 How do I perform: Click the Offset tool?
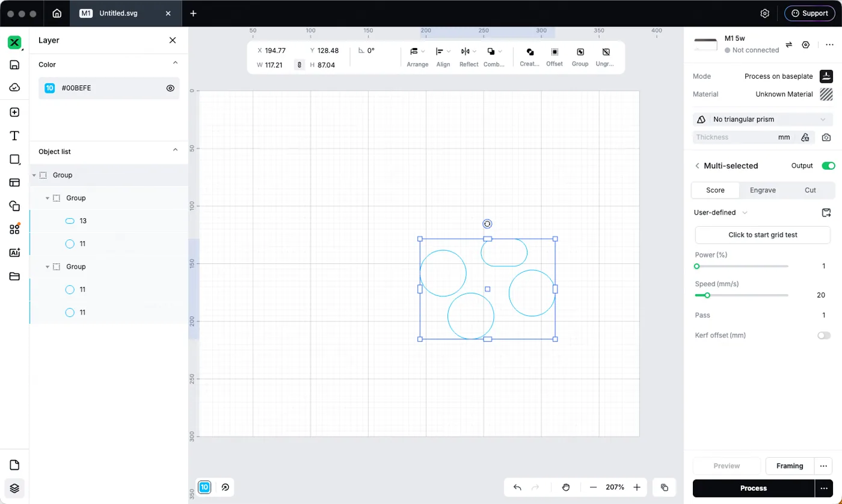pos(555,57)
